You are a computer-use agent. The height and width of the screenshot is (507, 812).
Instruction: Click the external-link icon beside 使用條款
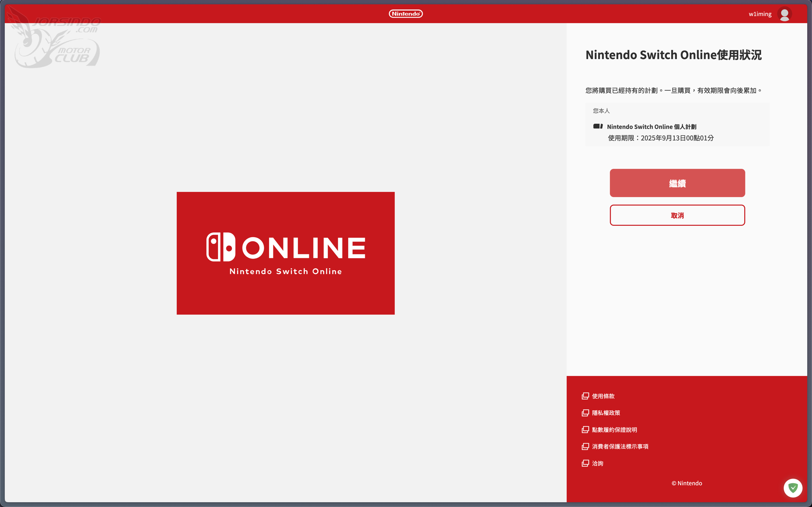(x=585, y=396)
